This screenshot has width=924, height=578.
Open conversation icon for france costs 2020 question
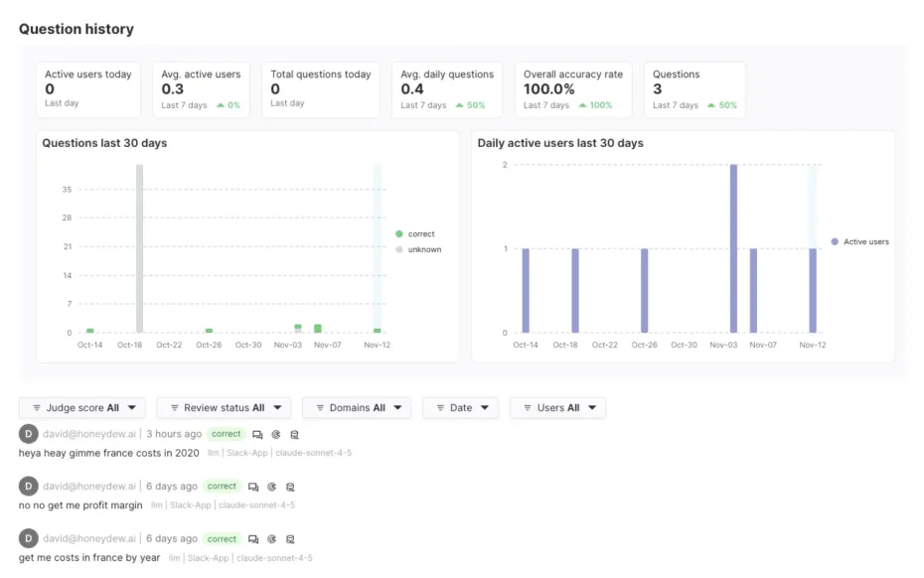coord(257,434)
